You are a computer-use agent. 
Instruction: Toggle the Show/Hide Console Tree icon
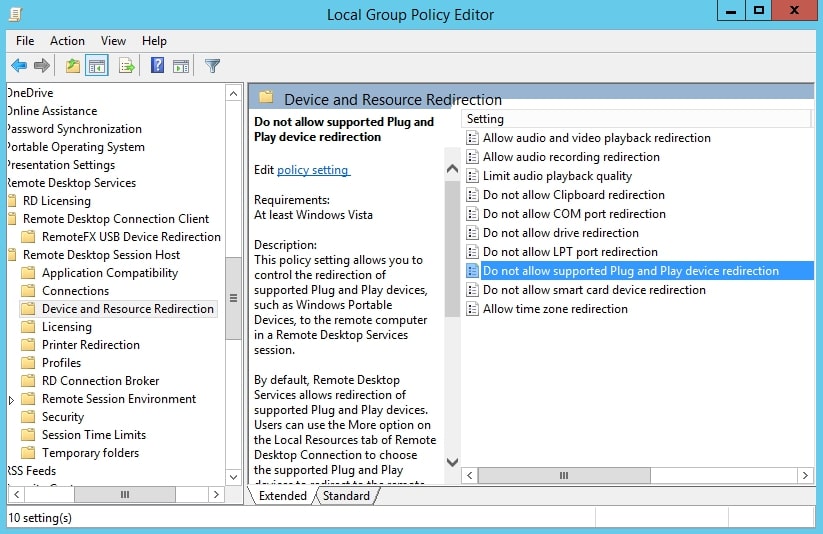[x=97, y=66]
